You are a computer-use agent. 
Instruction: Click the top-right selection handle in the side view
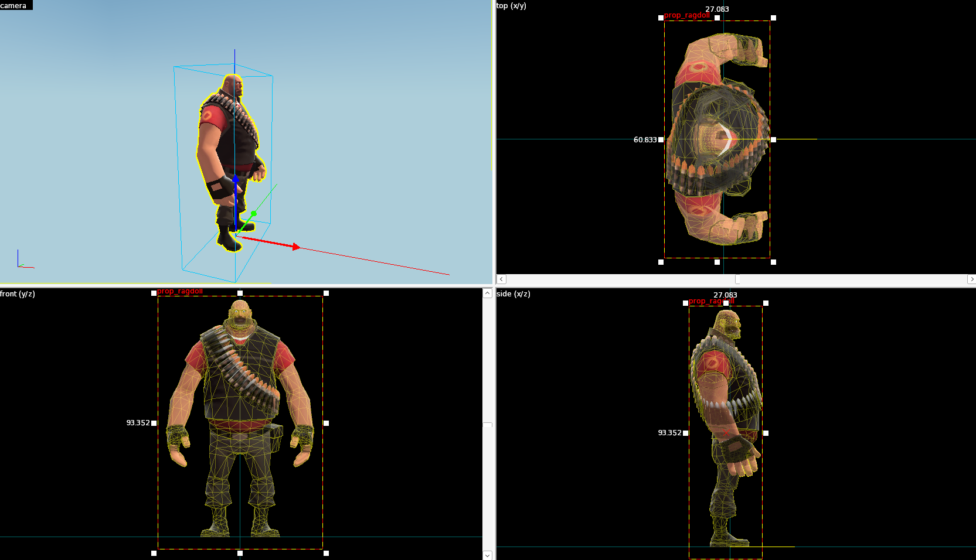coord(766,303)
